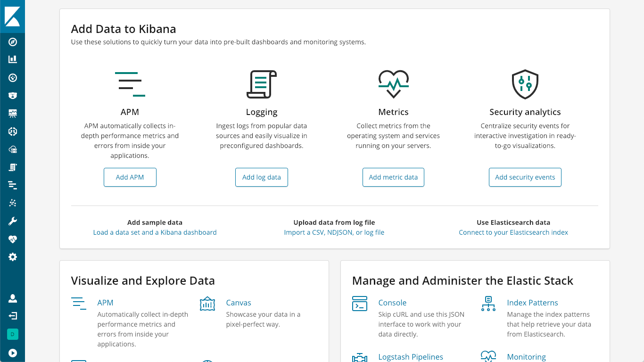The width and height of the screenshot is (644, 362).
Task: Click the Add security events button
Action: [x=525, y=177]
